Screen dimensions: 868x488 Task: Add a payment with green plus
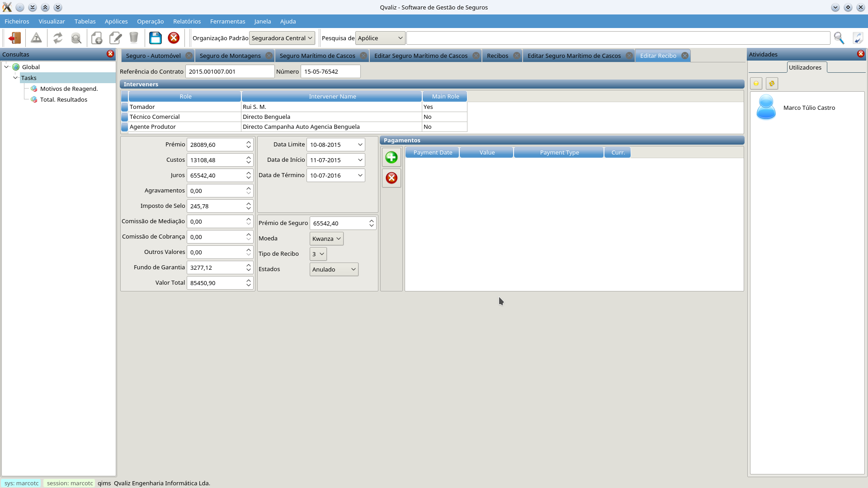(x=391, y=157)
